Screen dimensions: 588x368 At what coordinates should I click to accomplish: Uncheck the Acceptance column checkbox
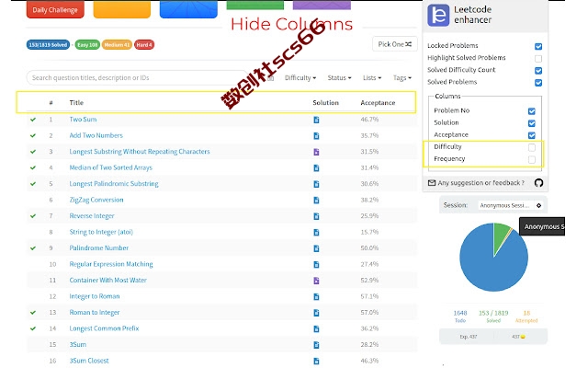[x=531, y=135]
